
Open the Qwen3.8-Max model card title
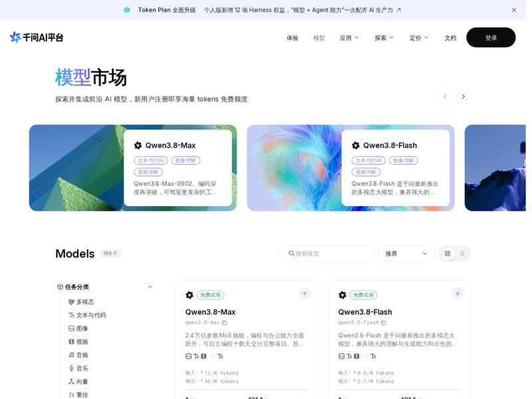(210, 312)
